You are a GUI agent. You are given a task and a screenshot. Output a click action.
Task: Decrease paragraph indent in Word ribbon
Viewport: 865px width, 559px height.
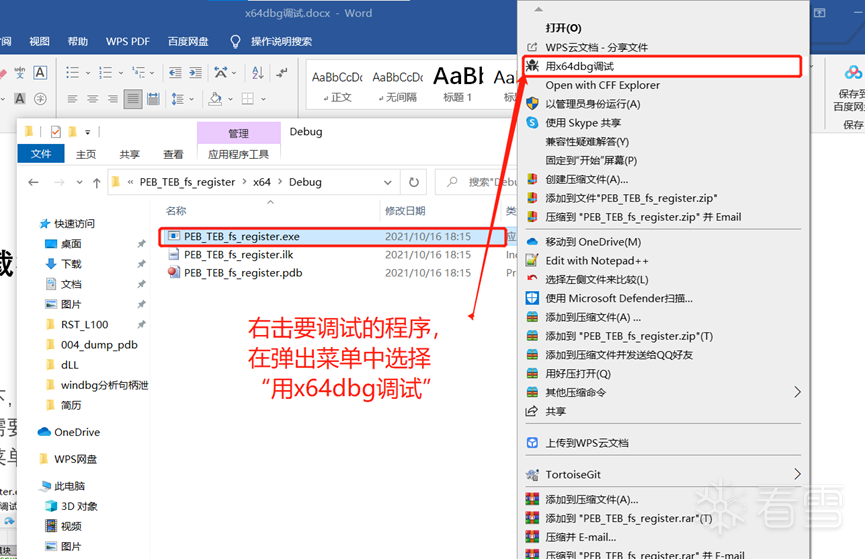(x=175, y=72)
